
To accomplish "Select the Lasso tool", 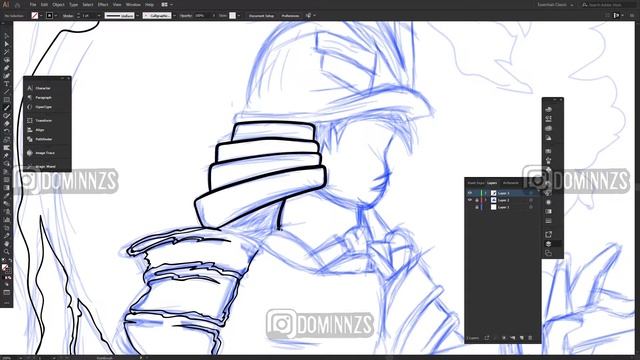I will pos(7,60).
